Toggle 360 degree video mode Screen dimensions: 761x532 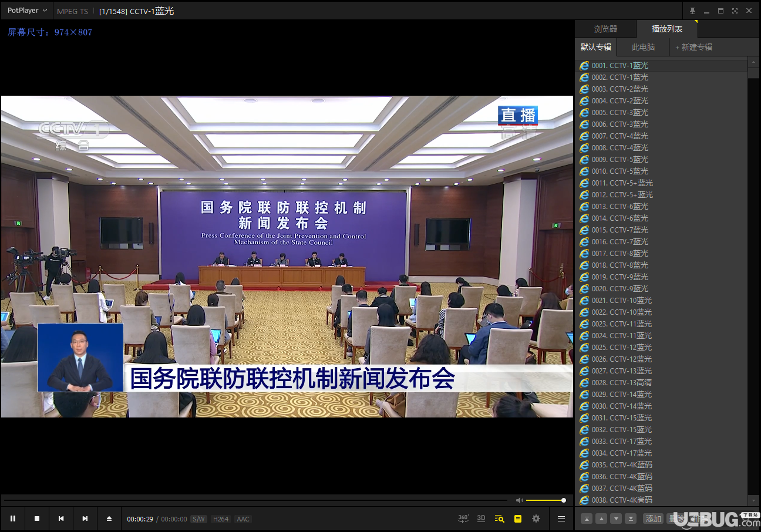click(x=463, y=518)
